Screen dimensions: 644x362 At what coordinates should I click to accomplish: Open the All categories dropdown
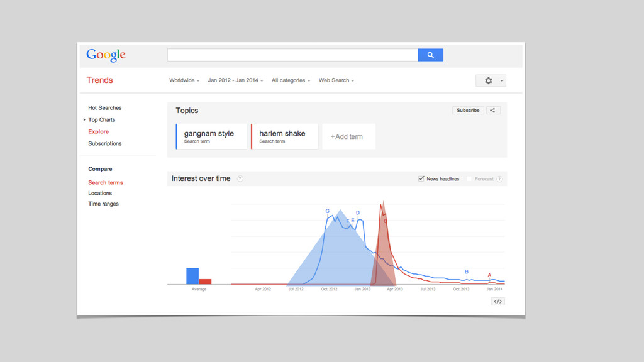(291, 80)
